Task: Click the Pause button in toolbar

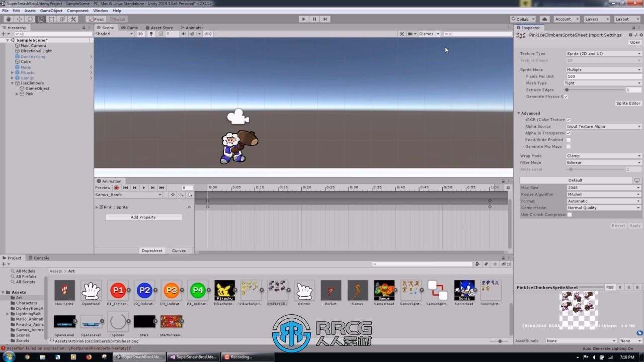Action: coord(314,19)
